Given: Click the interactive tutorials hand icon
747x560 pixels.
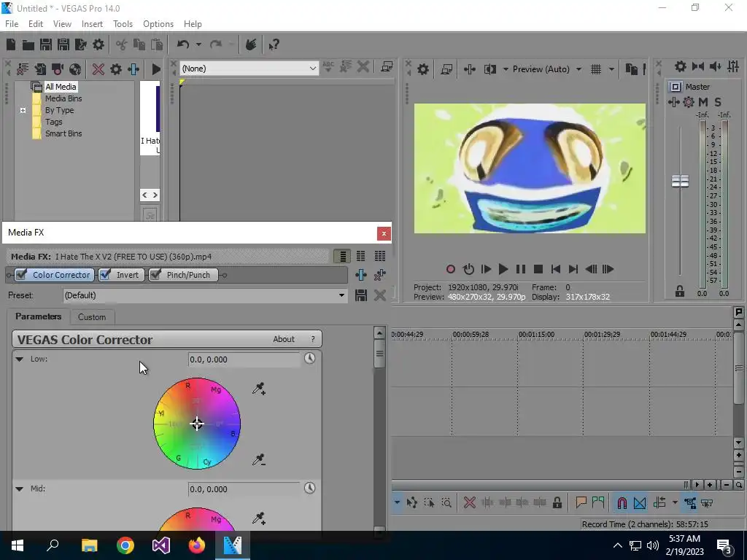Looking at the screenshot, I should click(251, 44).
